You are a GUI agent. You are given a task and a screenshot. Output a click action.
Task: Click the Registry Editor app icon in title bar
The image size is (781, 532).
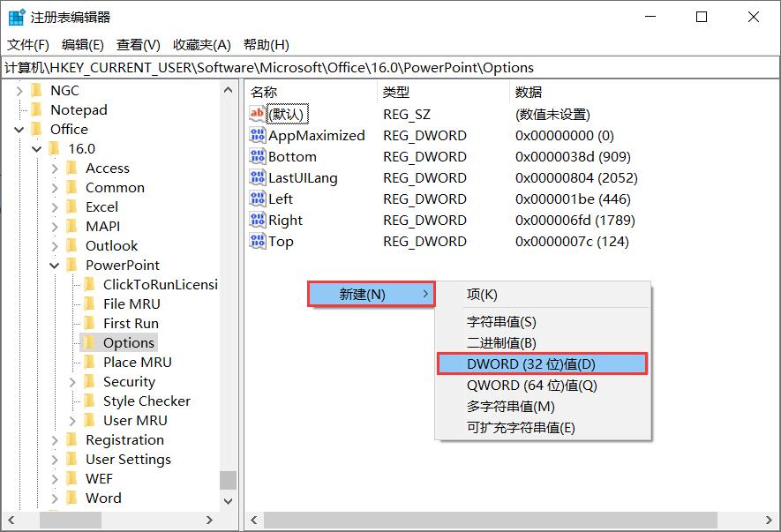point(16,17)
